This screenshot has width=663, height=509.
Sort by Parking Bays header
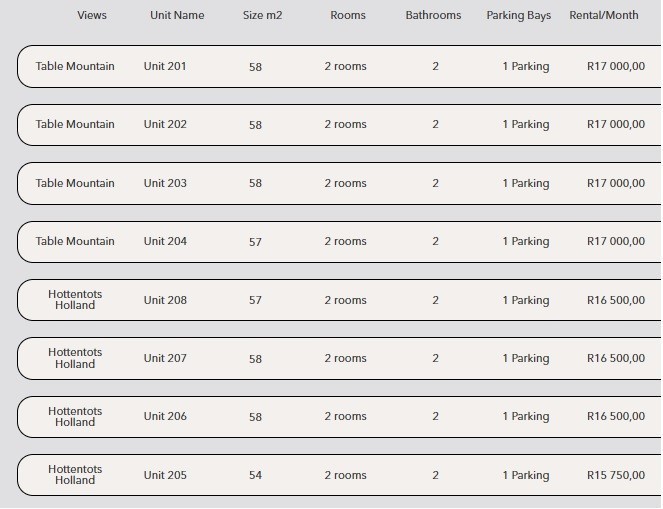coord(519,15)
